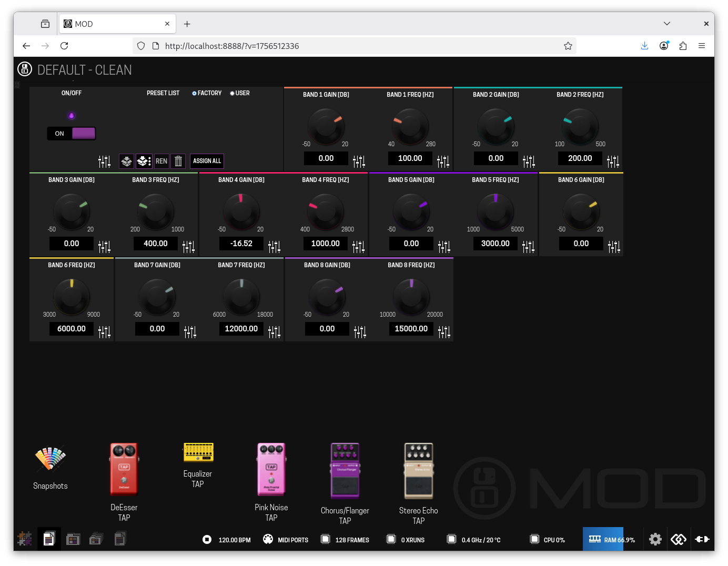Open the browser hamburger menu
Viewport: 728px width, 566px height.
pyautogui.click(x=702, y=46)
